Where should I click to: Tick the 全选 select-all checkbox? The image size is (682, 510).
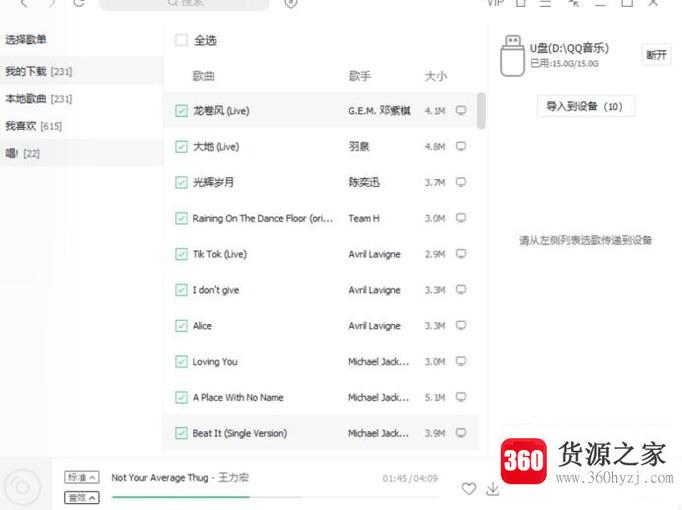181,40
